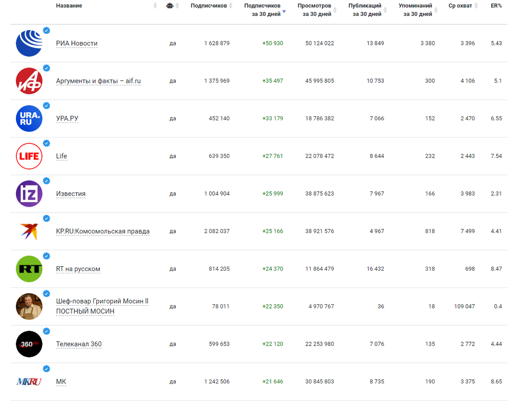Click verified badge on УРА.РУ
The image size is (532, 402).
point(46,106)
